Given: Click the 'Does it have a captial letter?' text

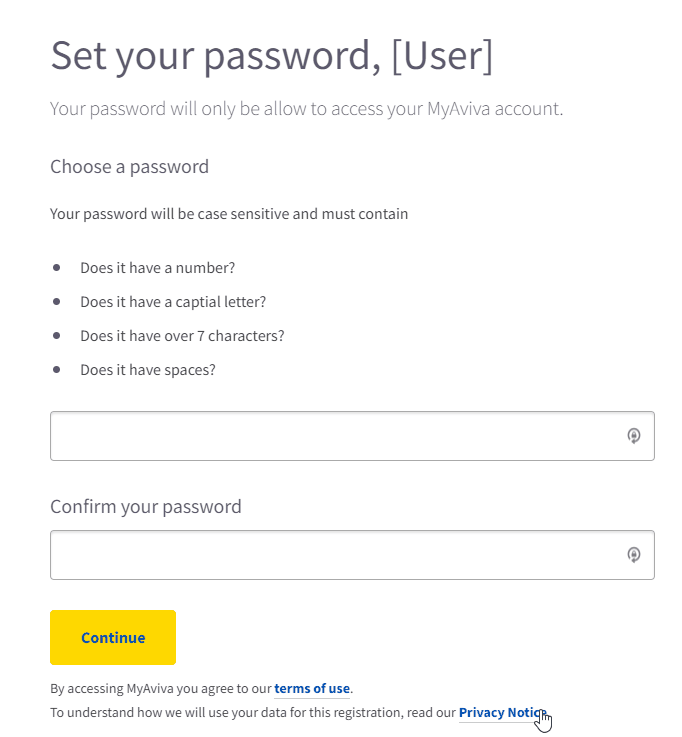Looking at the screenshot, I should tap(173, 301).
